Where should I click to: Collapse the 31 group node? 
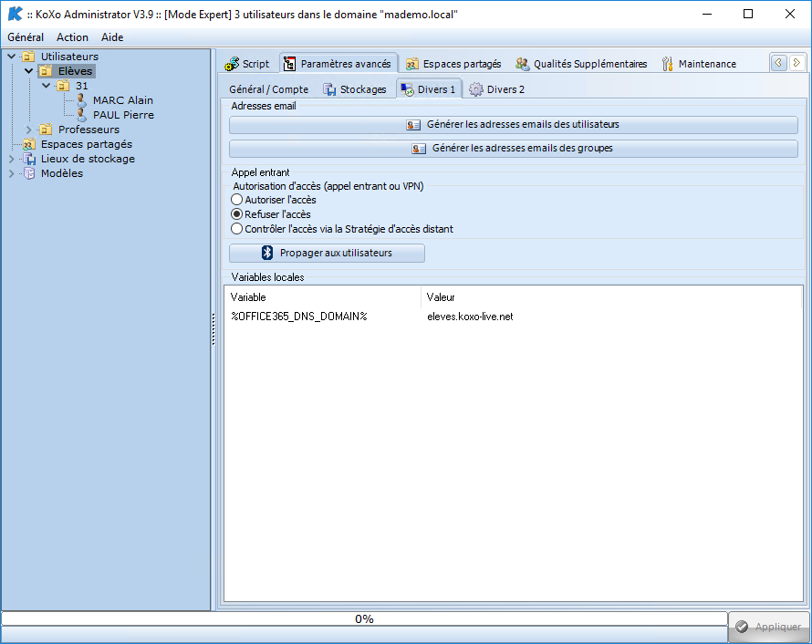coord(47,86)
